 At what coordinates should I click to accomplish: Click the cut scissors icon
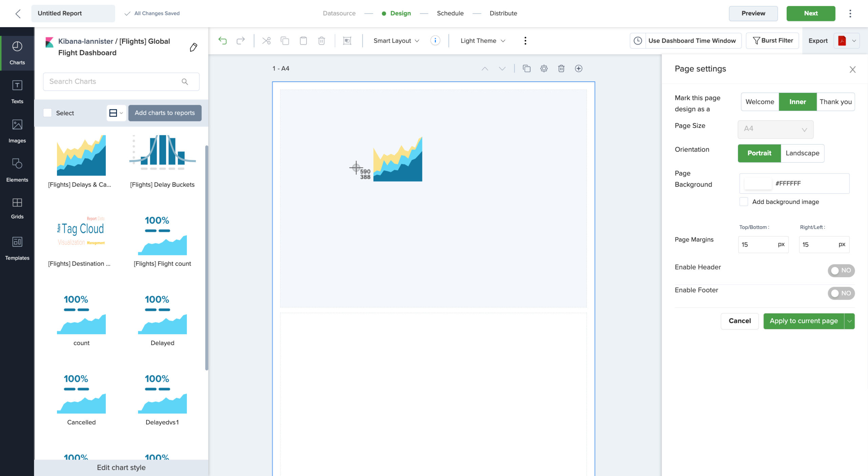tap(267, 41)
